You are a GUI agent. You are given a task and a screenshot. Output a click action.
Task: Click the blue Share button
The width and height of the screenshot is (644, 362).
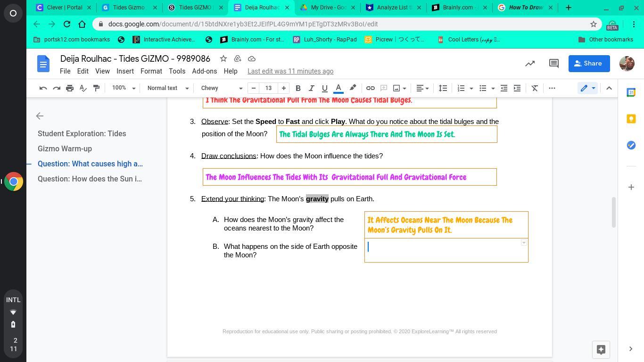(x=589, y=64)
